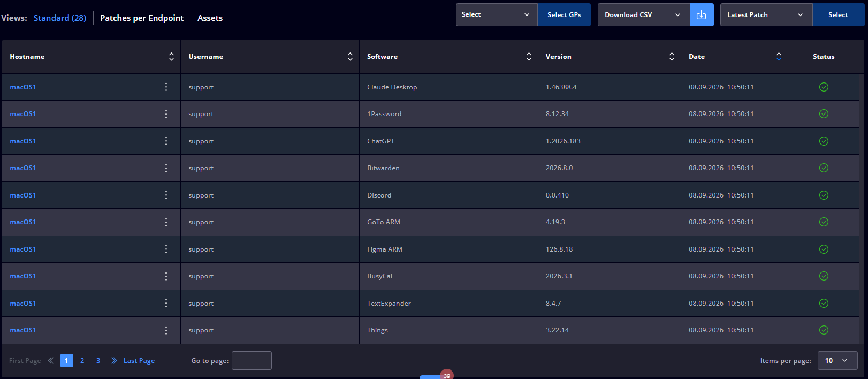
Task: Go to previous pages with double-left chevron
Action: [x=51, y=361]
